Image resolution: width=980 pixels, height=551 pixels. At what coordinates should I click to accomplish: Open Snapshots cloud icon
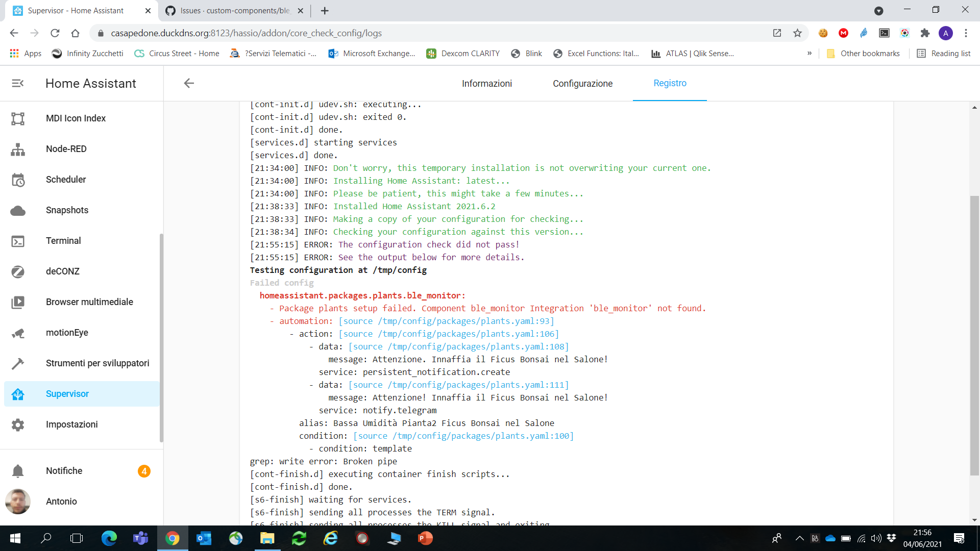(18, 210)
